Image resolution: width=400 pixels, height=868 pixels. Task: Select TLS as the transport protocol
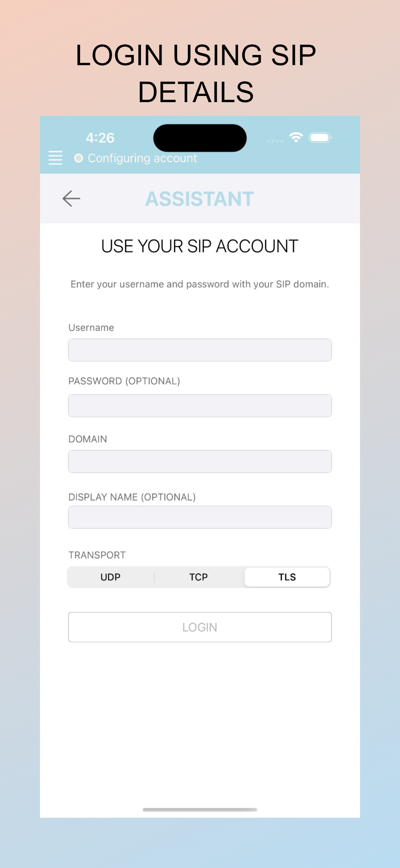287,576
